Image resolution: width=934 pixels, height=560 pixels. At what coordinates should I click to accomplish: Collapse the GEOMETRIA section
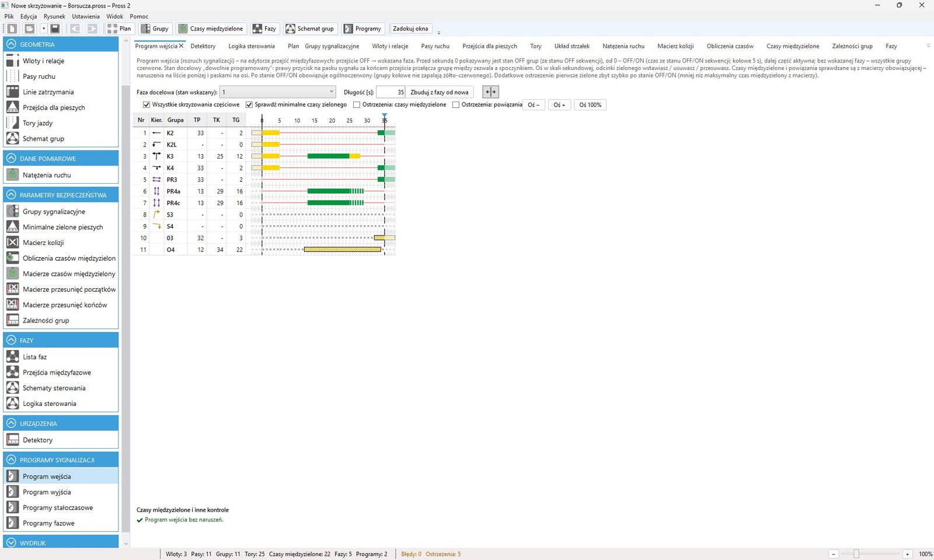(x=11, y=44)
